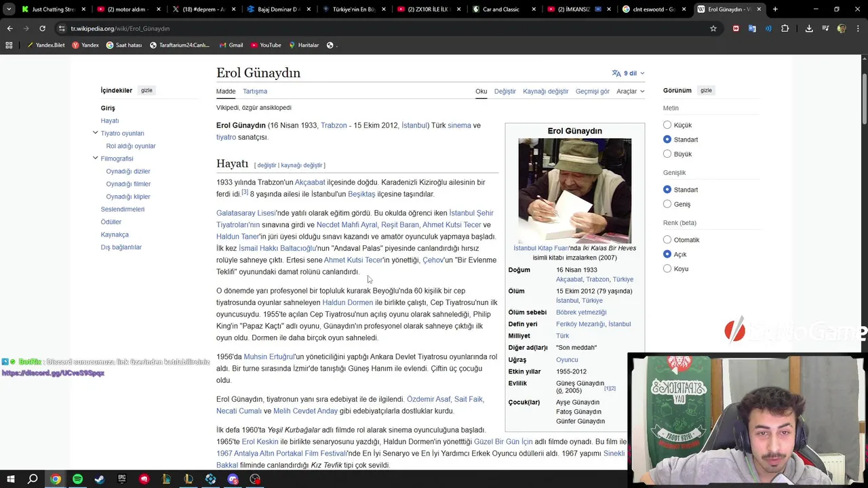
Task: Select Otomatik color mode
Action: [667, 240]
